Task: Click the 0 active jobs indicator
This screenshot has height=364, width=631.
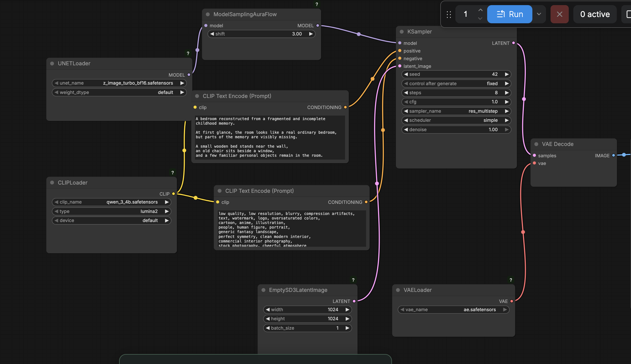Action: [595, 14]
